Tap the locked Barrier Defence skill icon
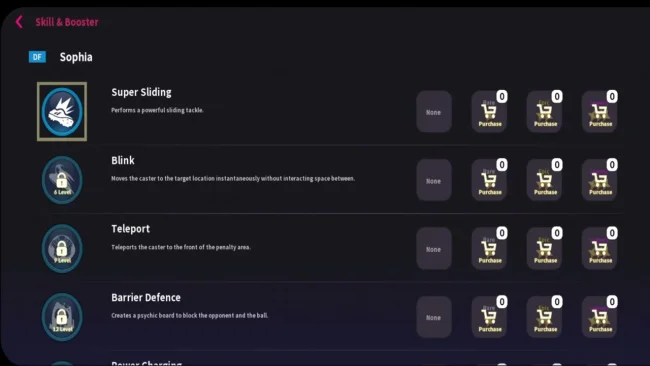Image resolution: width=650 pixels, height=366 pixels. [62, 317]
